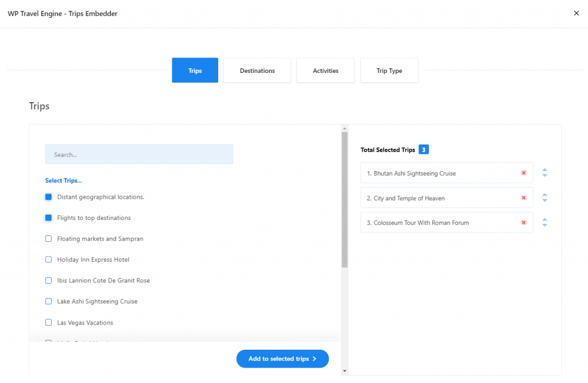The image size is (588, 383).
Task: Move Bhutan Ashi Sightseeing Cruise up
Action: tap(544, 170)
